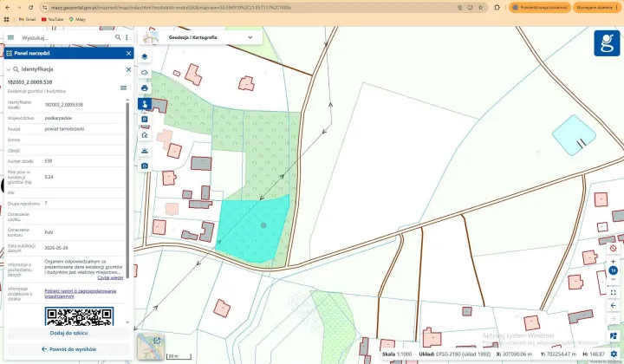This screenshot has height=364, width=624.
Task: Open the map layers tool
Action: [x=145, y=57]
